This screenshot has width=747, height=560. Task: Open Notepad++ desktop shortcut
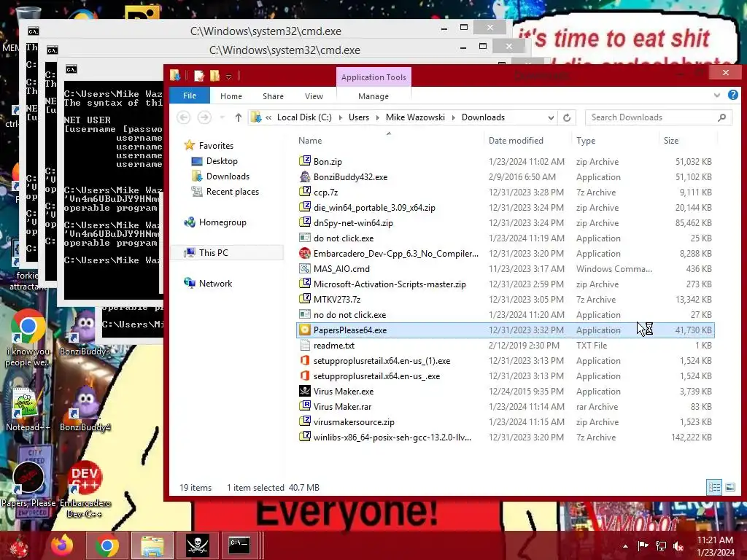tap(28, 409)
